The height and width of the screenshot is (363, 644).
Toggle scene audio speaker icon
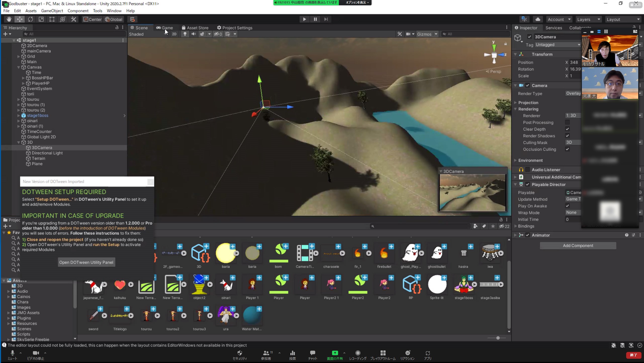194,34
